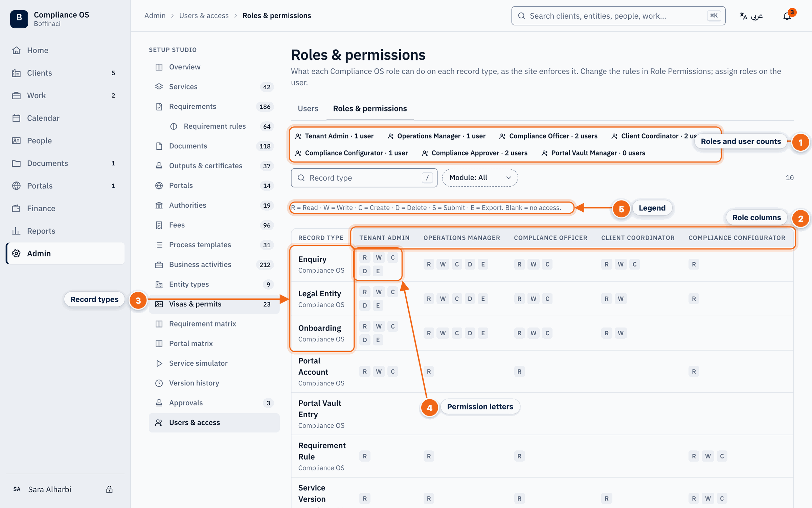Image resolution: width=812 pixels, height=508 pixels.
Task: Select the Portal Vault Manager · 0 users chip
Action: (x=593, y=153)
